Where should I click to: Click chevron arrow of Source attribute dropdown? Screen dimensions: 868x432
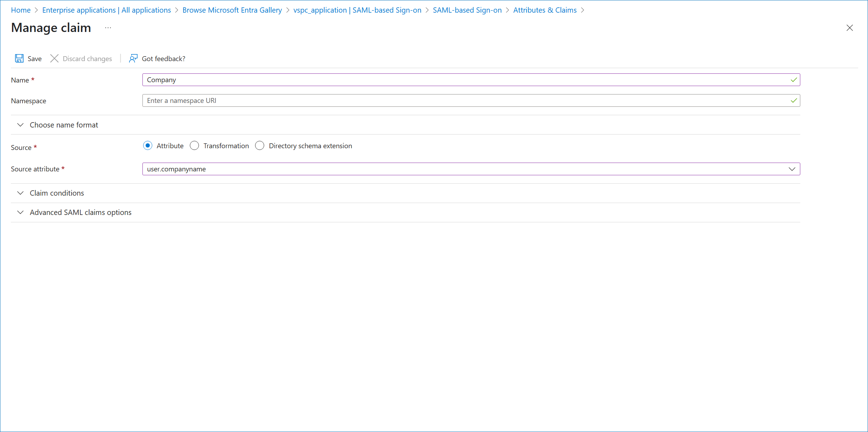(x=792, y=169)
